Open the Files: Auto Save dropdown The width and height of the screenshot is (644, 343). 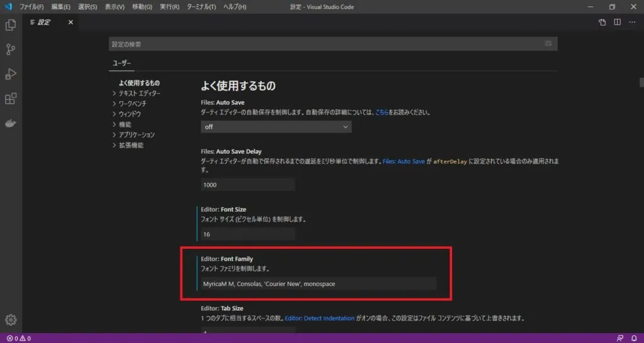point(276,127)
